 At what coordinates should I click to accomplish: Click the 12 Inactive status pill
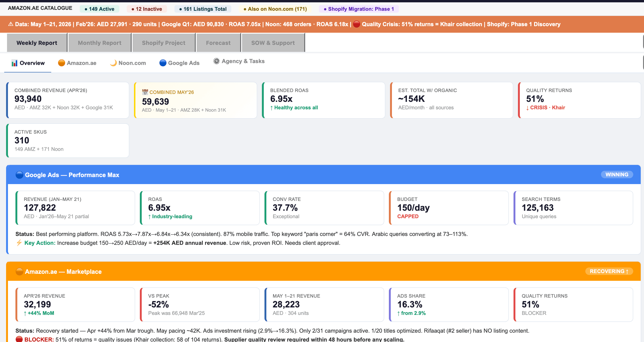(147, 9)
